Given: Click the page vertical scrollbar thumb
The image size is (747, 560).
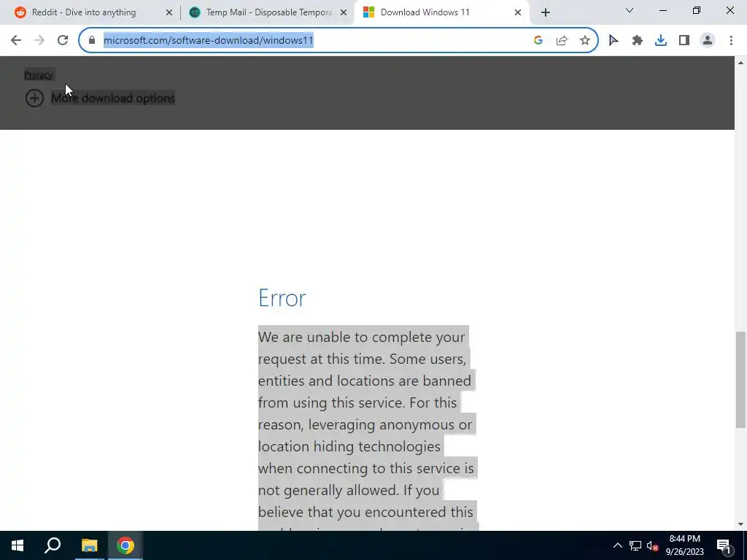Looking at the screenshot, I should [741, 379].
